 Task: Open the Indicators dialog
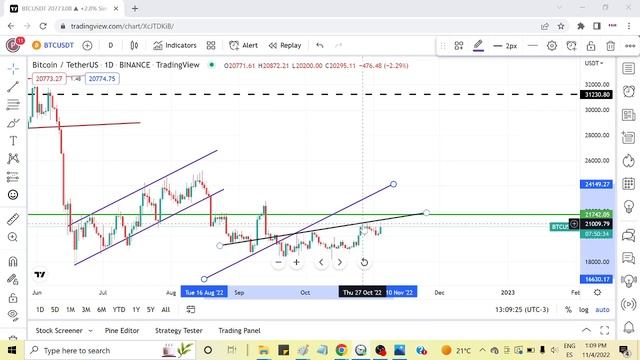pos(175,45)
